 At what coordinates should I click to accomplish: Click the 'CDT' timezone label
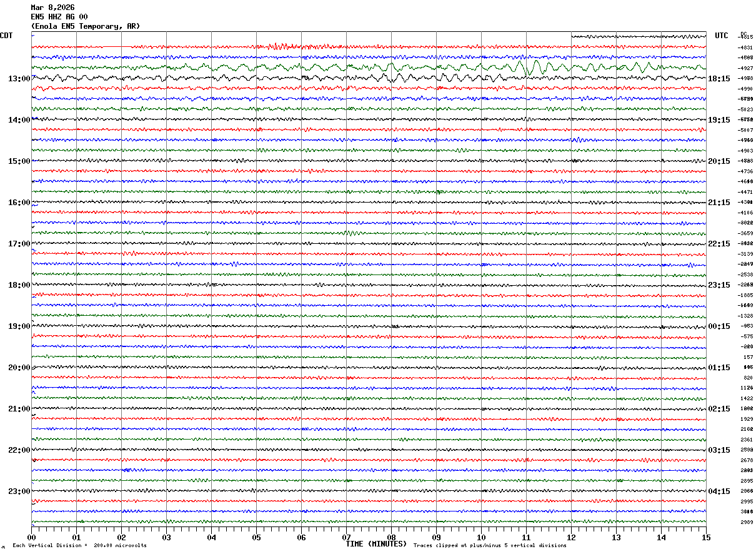6,36
